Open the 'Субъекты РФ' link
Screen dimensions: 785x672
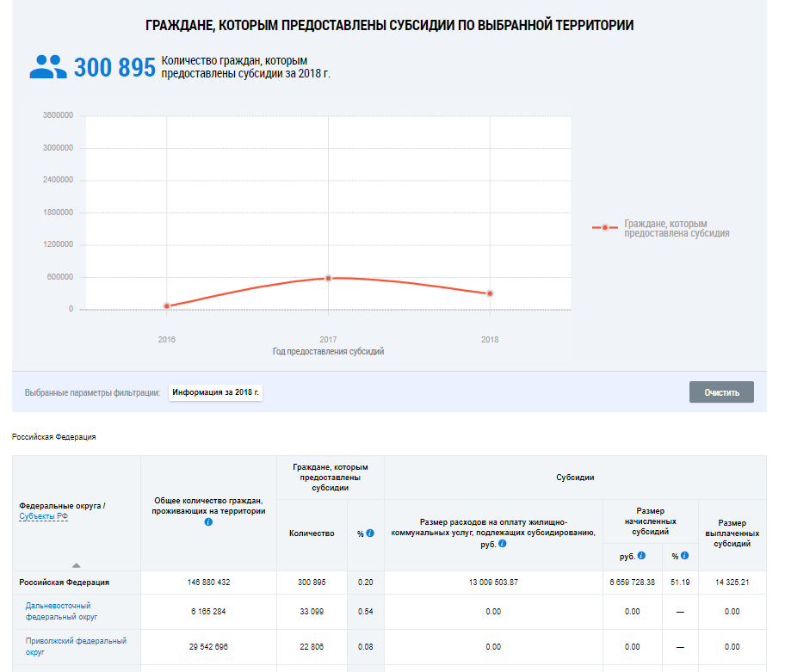point(42,516)
